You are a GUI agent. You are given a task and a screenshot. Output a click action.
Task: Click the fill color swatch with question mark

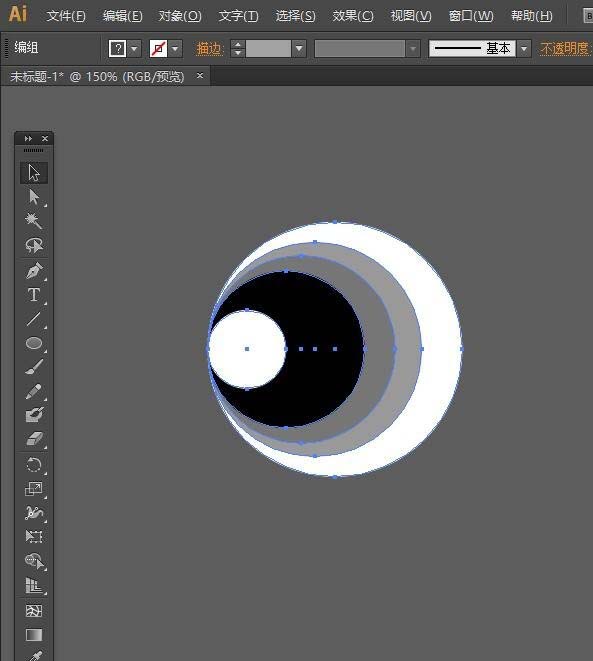pos(117,48)
